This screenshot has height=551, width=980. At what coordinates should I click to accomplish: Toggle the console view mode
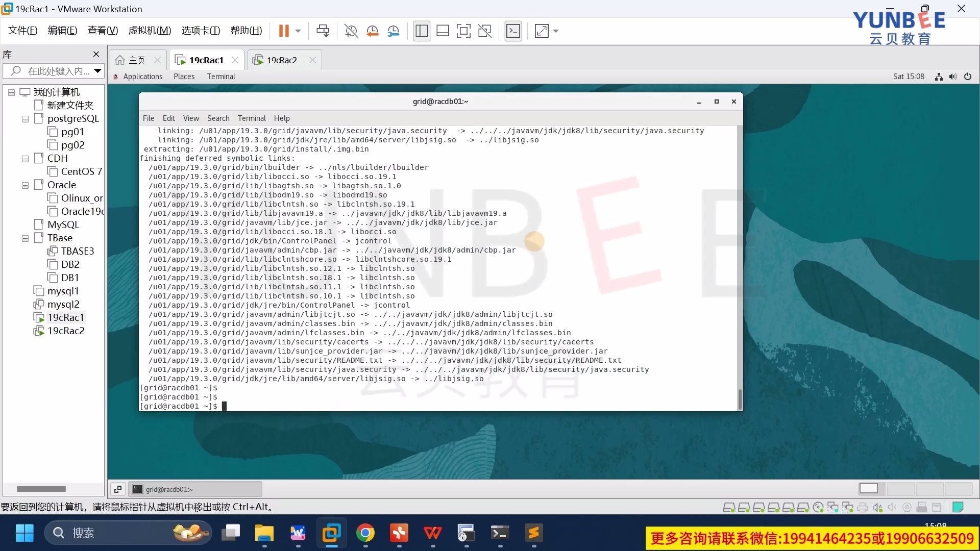(513, 31)
